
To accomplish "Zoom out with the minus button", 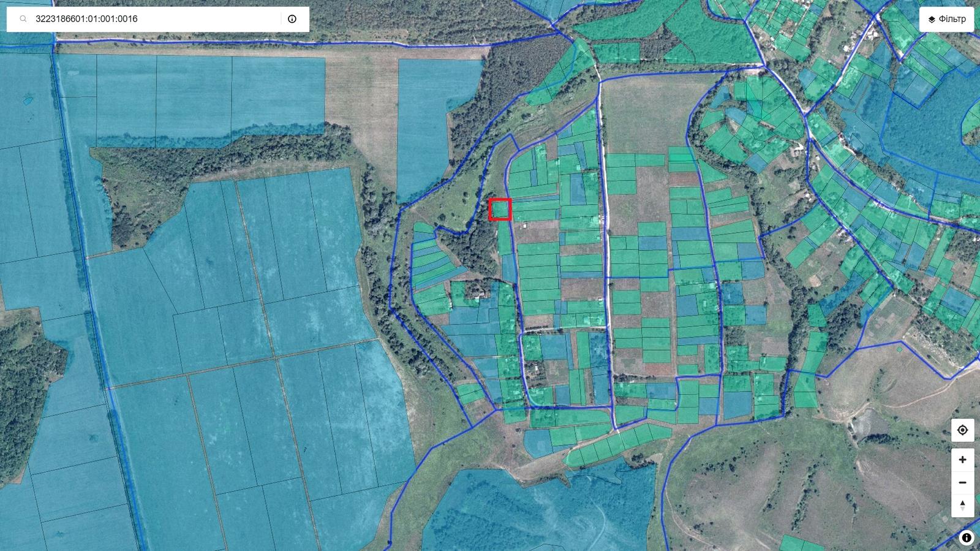I will 962,482.
